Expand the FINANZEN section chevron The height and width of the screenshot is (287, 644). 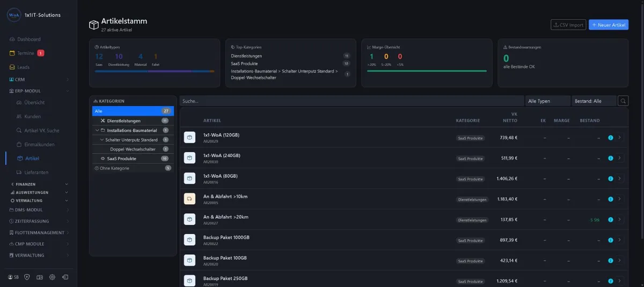click(x=67, y=184)
